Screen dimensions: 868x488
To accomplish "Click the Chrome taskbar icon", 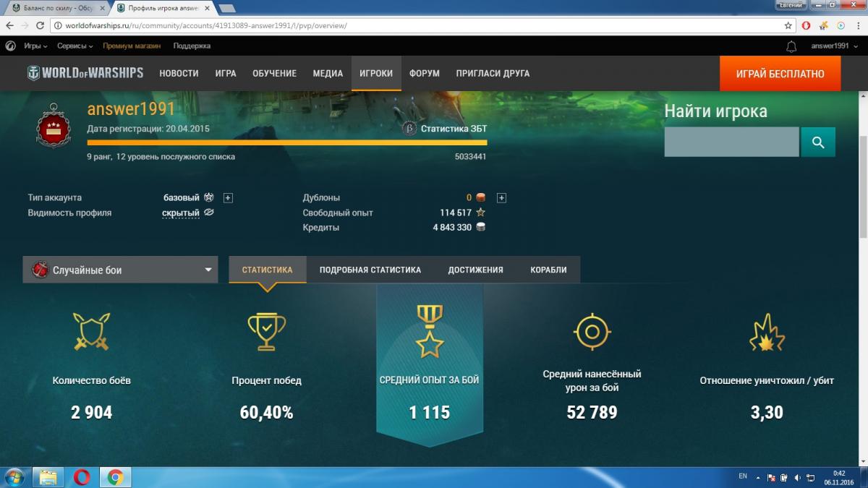I will [115, 477].
